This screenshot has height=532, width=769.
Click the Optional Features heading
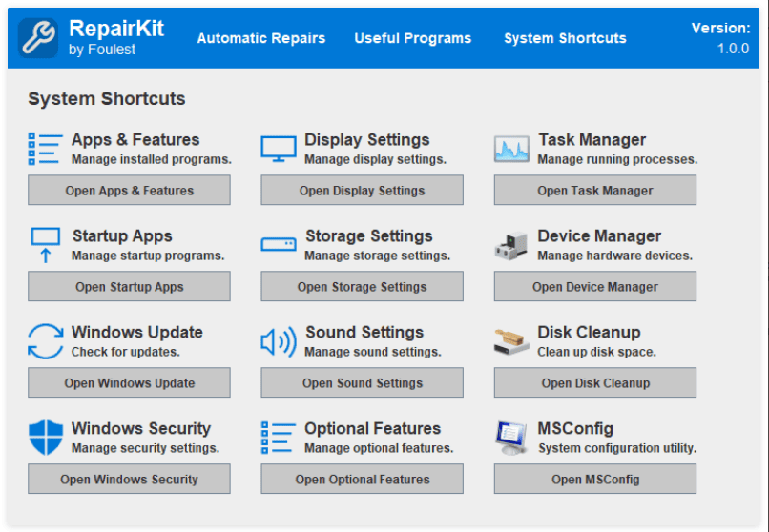pyautogui.click(x=373, y=429)
